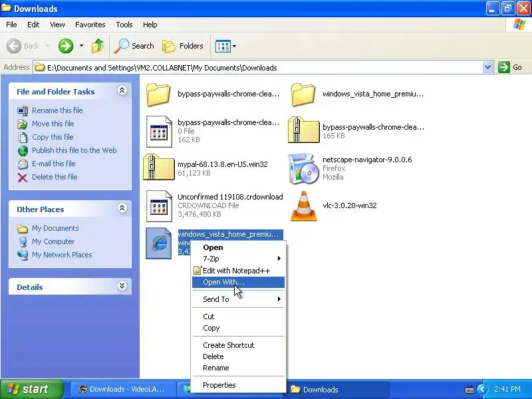532x399 pixels.
Task: Select the 162 KB bypass-paywalls file icon
Action: click(159, 132)
